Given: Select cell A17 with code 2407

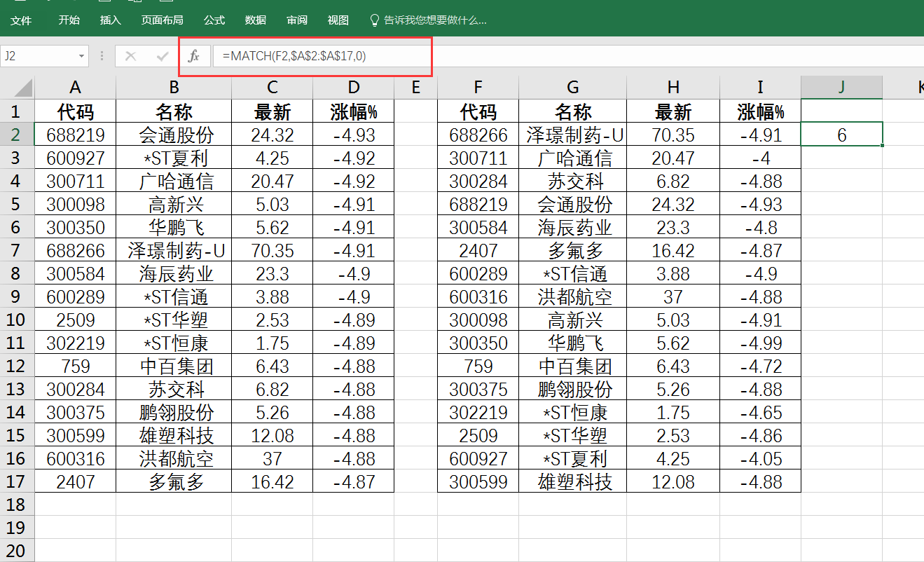Looking at the screenshot, I should (x=76, y=481).
